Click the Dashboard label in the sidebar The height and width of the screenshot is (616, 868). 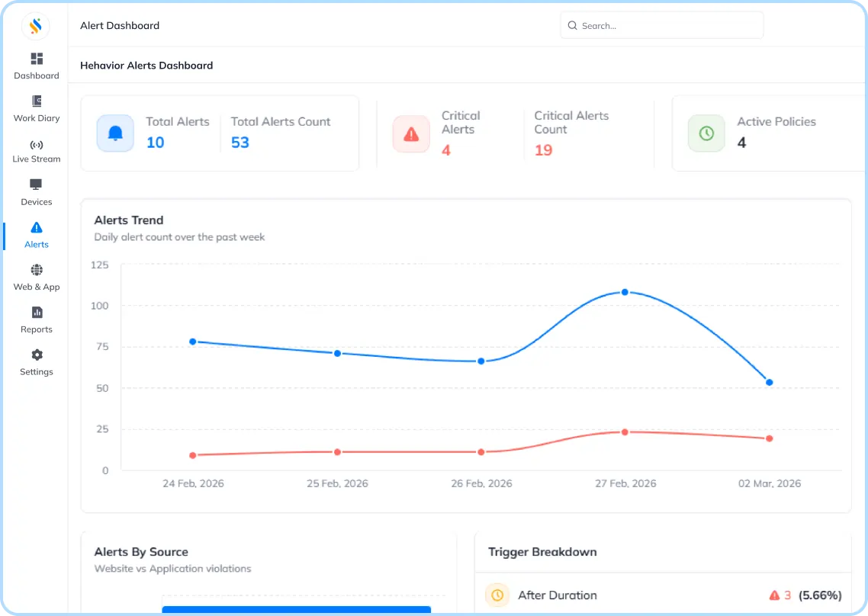coord(37,75)
